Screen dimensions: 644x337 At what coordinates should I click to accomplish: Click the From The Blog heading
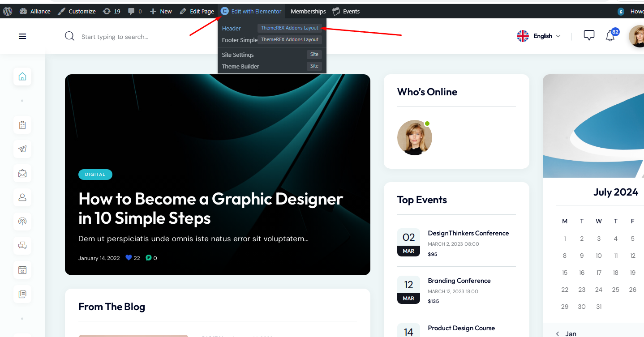pyautogui.click(x=112, y=307)
